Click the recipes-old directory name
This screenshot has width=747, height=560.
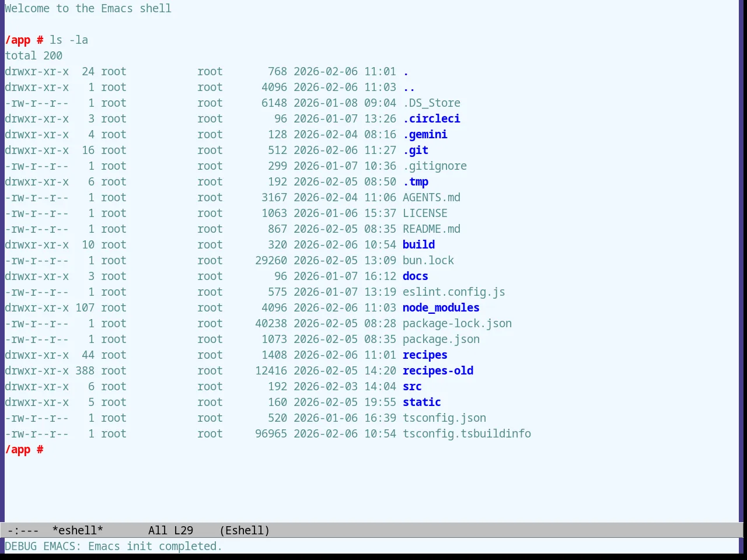coord(438,370)
